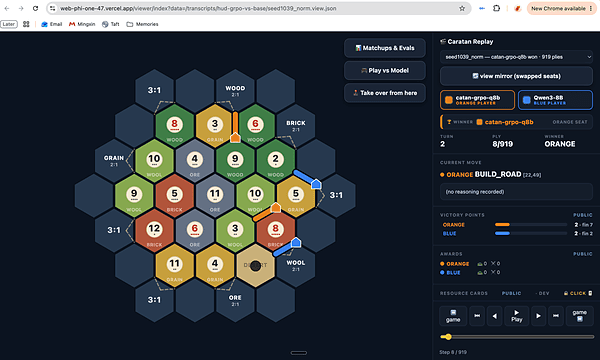Screen dimensions: 600x360
Task: Open the Memories bookmark folder
Action: pos(142,24)
